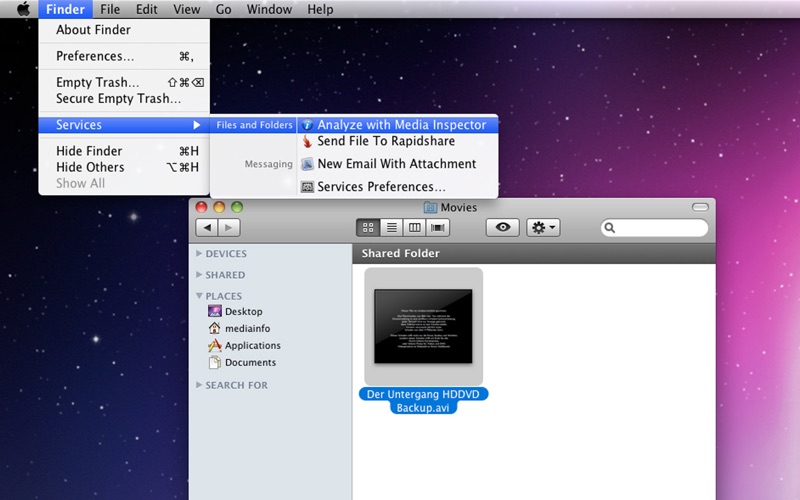
Task: Select mediainfo home folder
Action: pyautogui.click(x=247, y=329)
